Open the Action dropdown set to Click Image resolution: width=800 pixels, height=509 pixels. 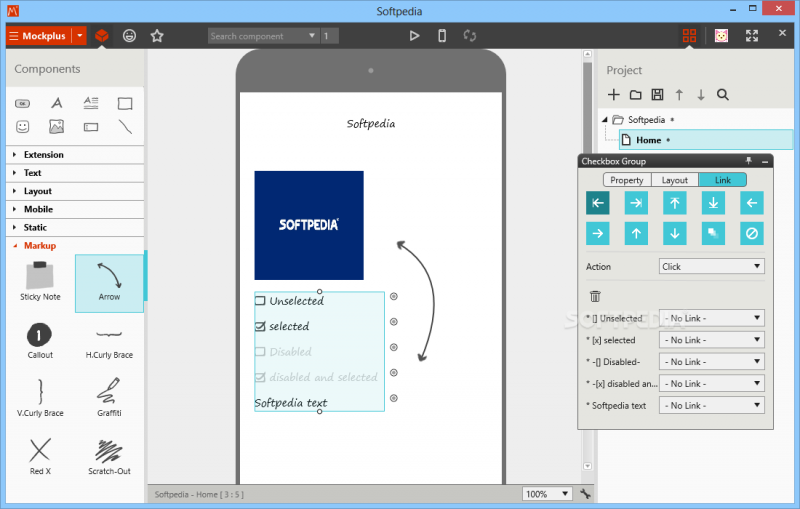712,266
